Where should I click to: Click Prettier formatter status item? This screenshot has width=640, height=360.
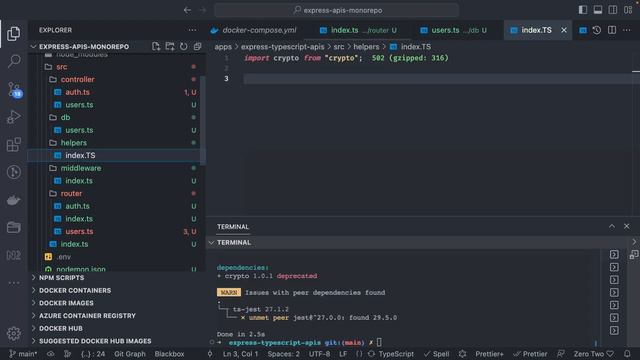point(530,354)
